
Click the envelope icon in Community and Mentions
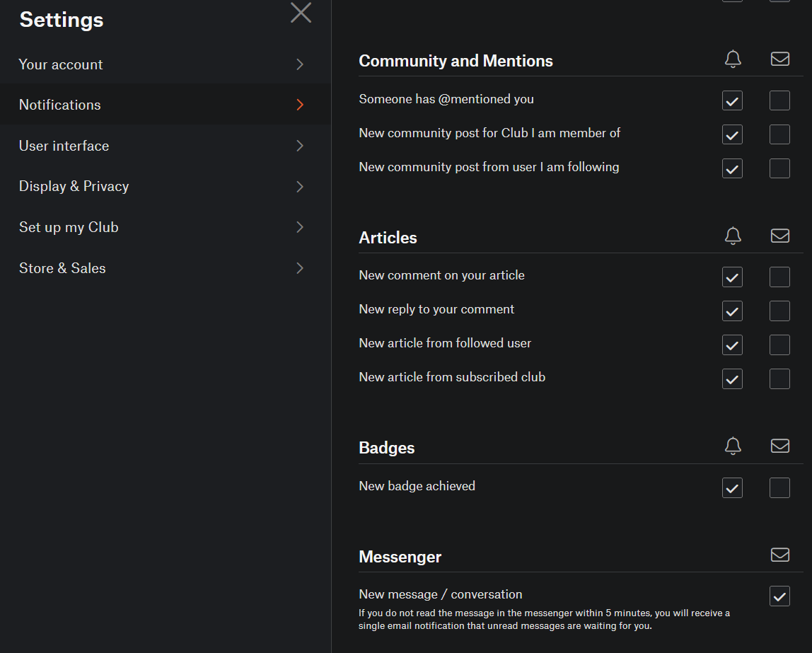click(x=779, y=60)
